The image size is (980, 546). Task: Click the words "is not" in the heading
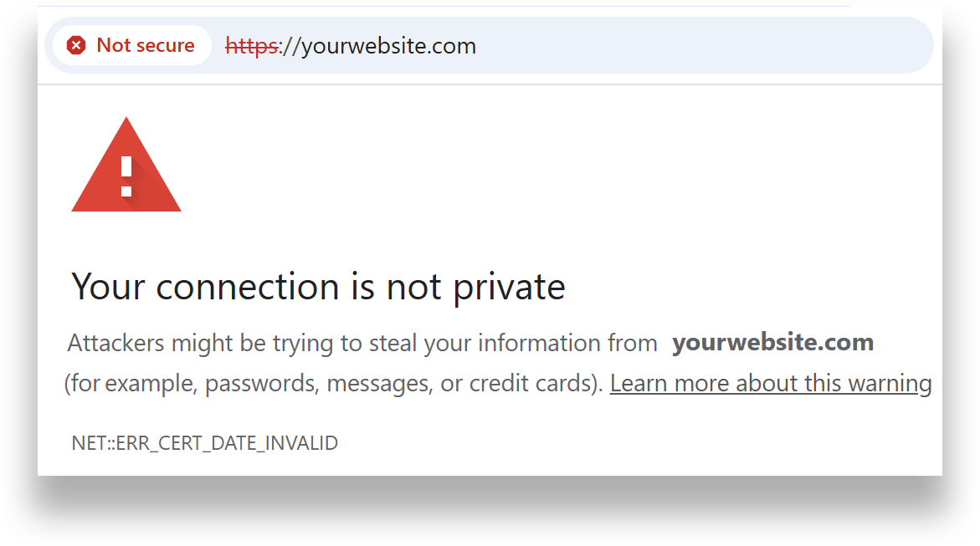[393, 287]
